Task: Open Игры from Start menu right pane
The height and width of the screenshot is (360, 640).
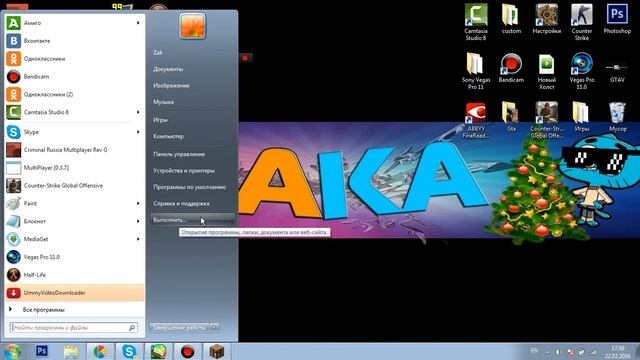Action: (160, 120)
